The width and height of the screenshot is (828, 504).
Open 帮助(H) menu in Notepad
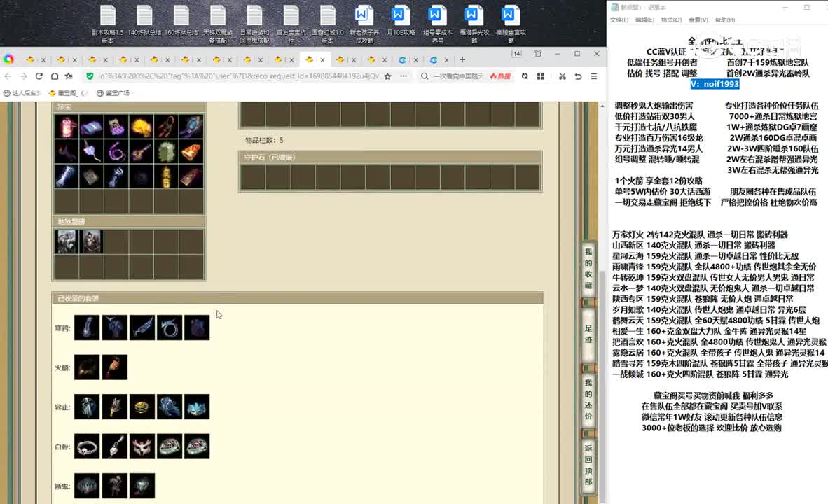[x=724, y=20]
